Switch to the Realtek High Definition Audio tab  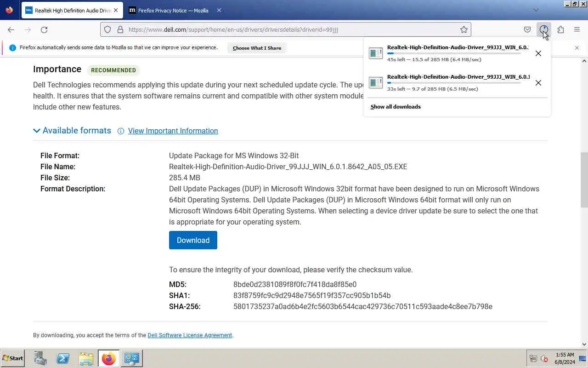click(x=72, y=10)
